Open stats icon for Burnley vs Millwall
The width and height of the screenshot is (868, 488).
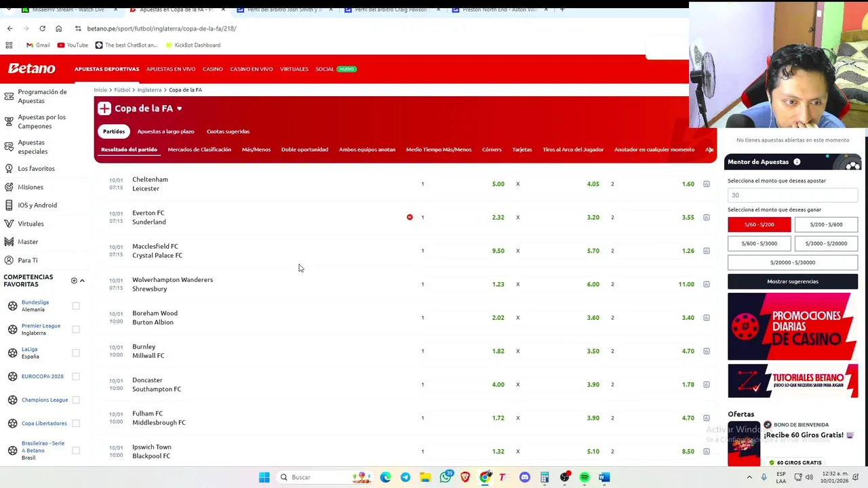[x=706, y=351]
